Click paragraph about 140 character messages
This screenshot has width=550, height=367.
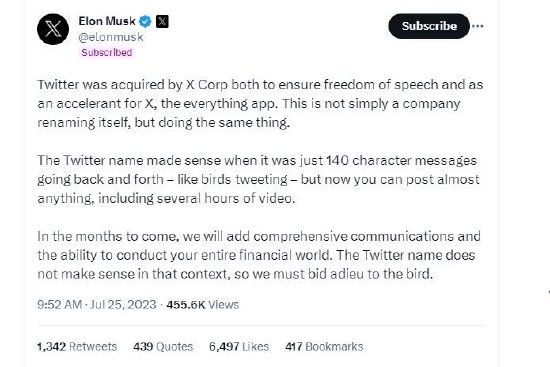pyautogui.click(x=258, y=180)
